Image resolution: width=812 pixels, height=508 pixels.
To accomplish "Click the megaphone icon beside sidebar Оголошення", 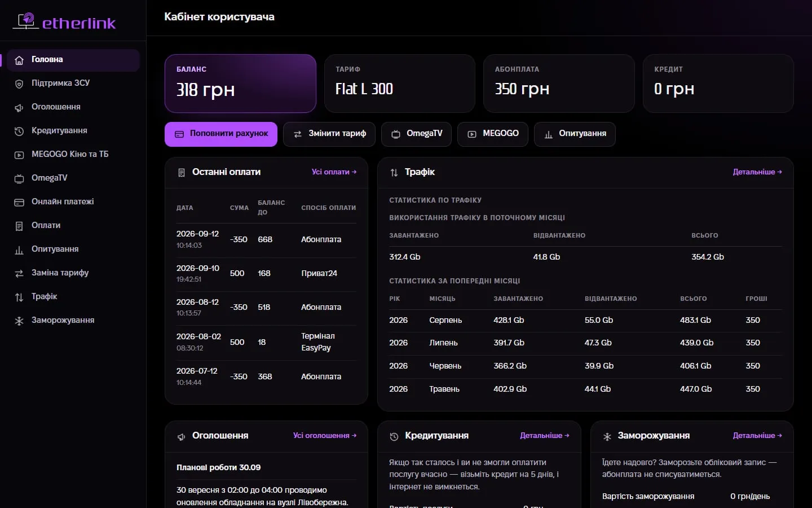I will 19,108.
